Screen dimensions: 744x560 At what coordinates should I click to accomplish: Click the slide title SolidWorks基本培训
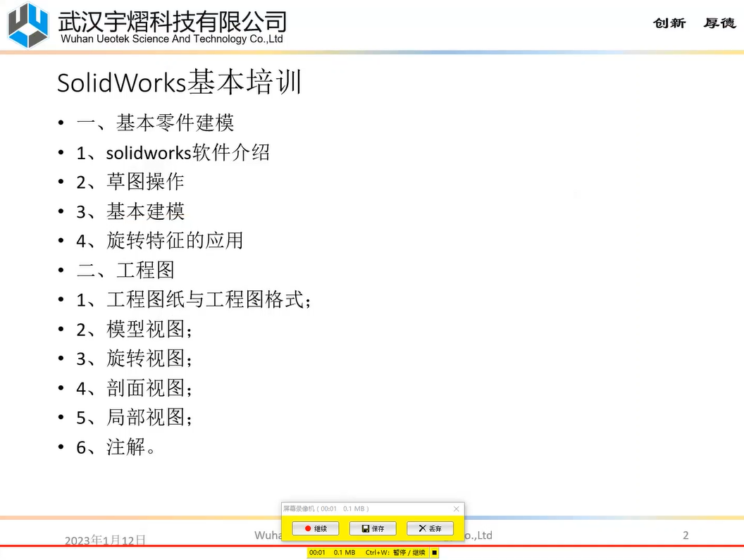(x=180, y=82)
